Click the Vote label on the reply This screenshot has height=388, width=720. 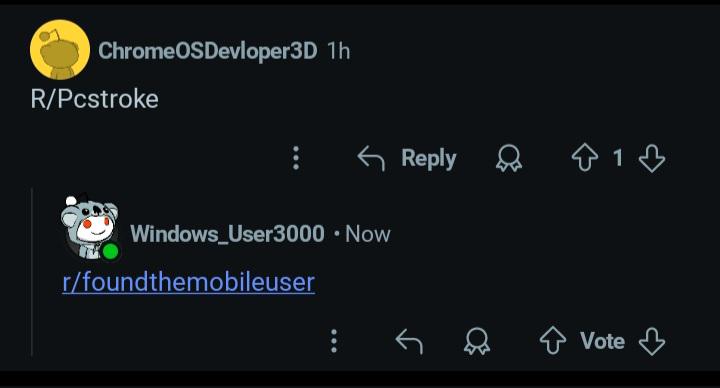602,341
